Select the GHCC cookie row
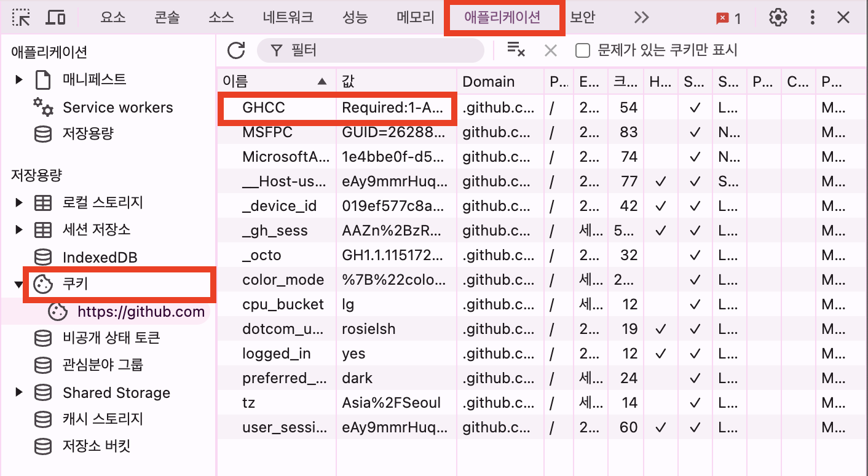 coord(541,108)
